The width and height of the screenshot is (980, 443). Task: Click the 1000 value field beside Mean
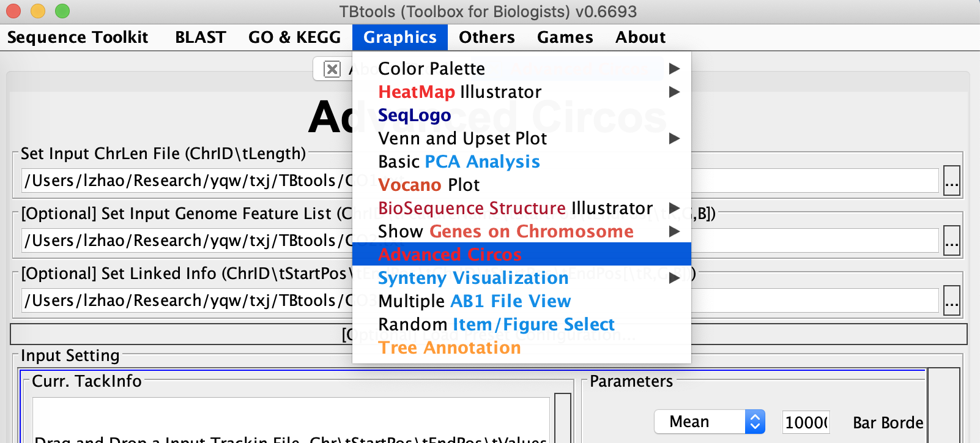[806, 422]
